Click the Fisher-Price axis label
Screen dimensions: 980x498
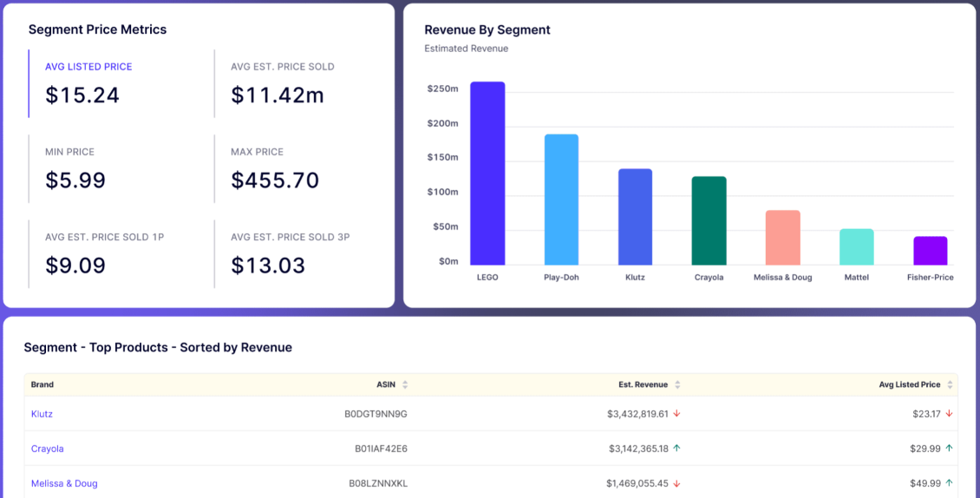[931, 277]
